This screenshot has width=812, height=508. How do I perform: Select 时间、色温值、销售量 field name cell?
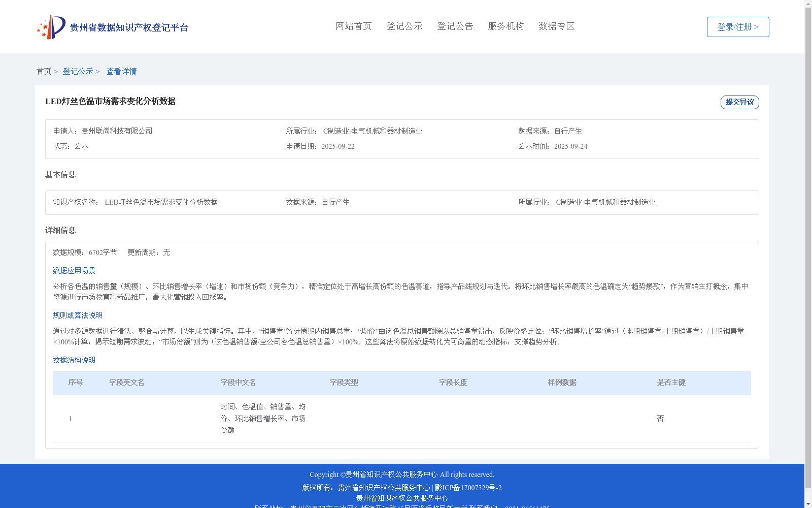tap(263, 419)
